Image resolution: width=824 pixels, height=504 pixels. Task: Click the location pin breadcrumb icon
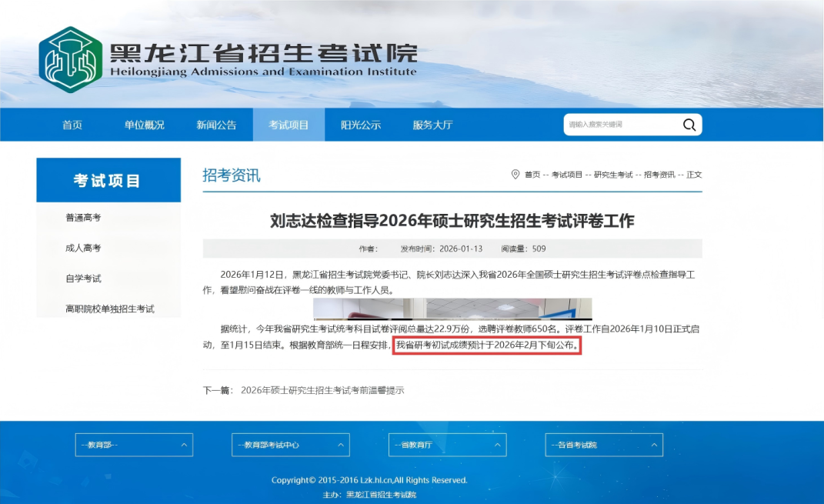[x=515, y=175]
